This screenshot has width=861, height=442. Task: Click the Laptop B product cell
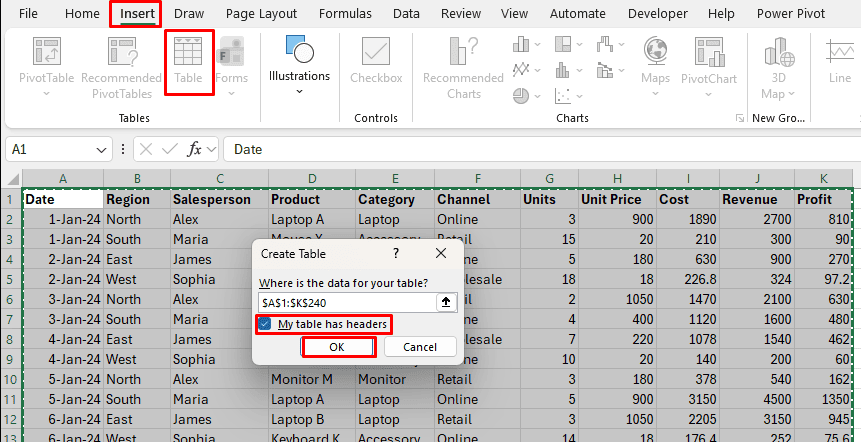click(312, 419)
